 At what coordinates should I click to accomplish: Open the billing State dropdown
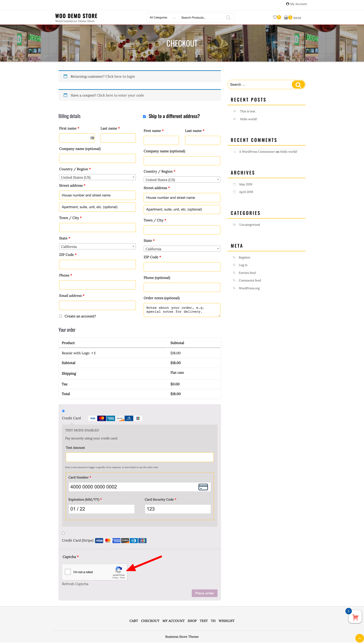97,247
